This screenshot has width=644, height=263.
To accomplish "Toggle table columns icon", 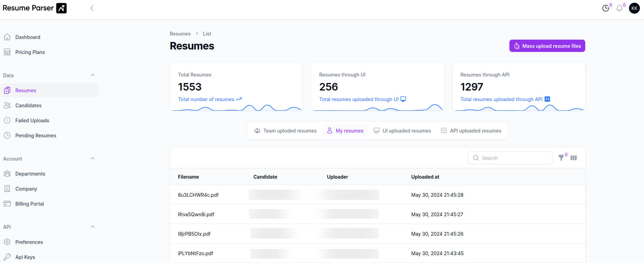I will pyautogui.click(x=574, y=158).
